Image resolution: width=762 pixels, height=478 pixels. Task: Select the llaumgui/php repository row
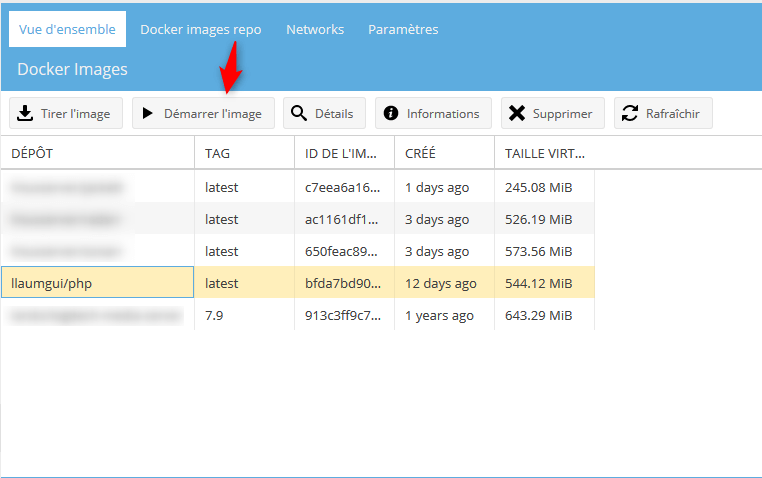click(x=97, y=283)
